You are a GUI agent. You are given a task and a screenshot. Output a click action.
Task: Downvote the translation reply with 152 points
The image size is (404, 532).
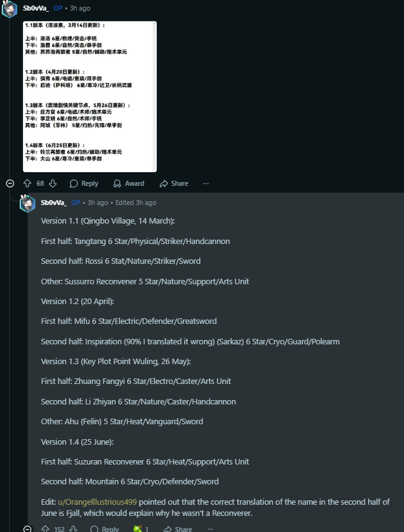[73, 529]
